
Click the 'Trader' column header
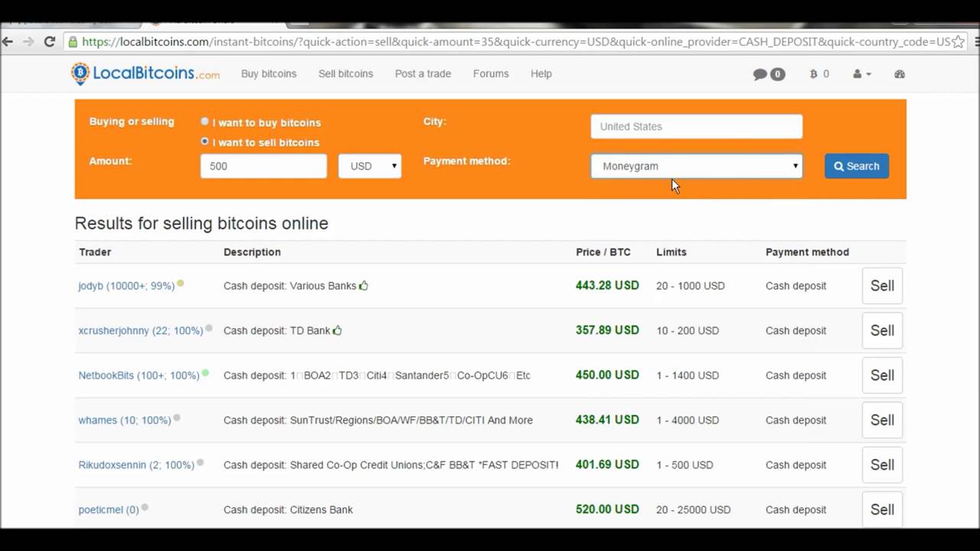click(x=95, y=252)
